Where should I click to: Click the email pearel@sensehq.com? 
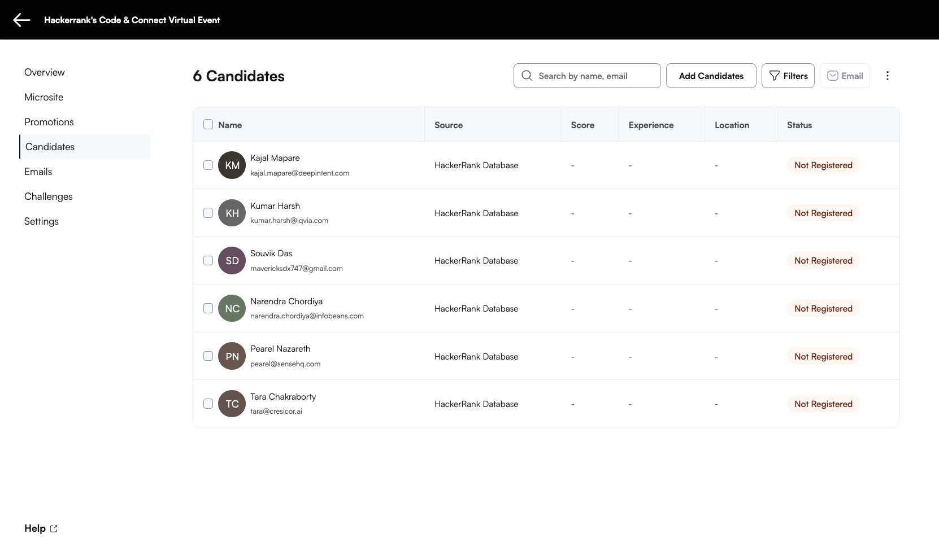[x=285, y=364]
